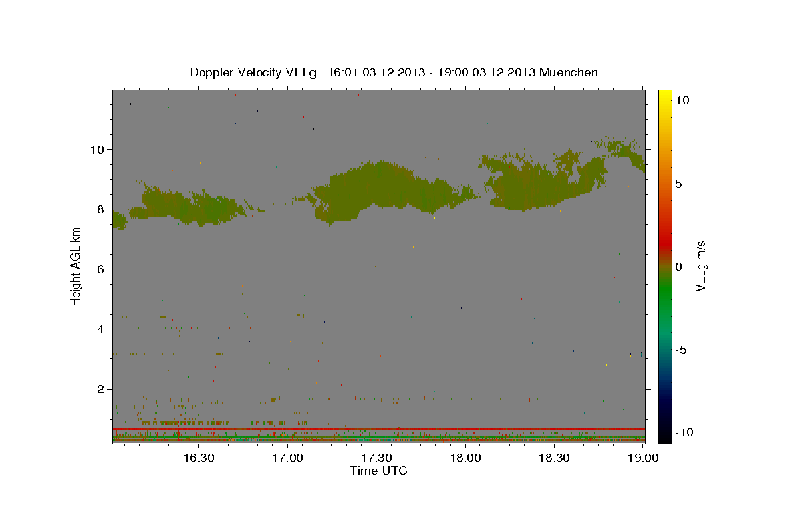Click the 18:00 time tick label
This screenshot has width=798, height=532.
(465, 458)
